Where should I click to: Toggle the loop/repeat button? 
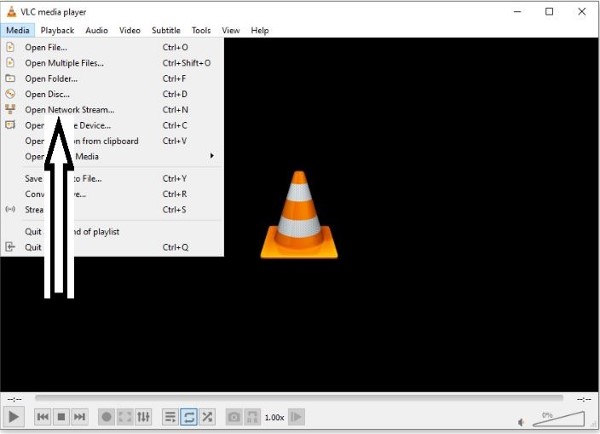(x=189, y=416)
